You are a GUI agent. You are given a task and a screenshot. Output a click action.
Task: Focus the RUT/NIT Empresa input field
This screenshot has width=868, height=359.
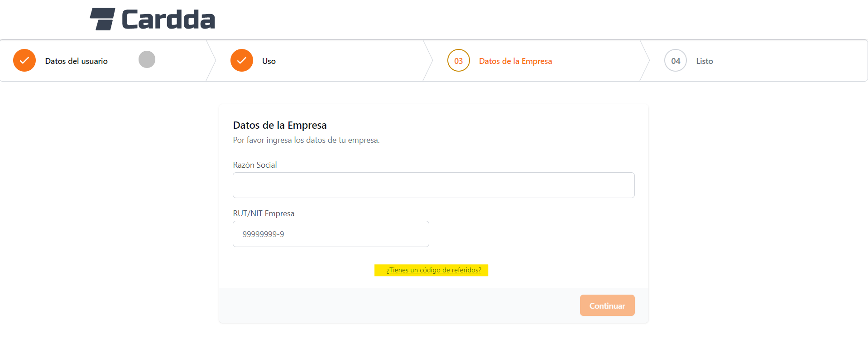pos(331,234)
